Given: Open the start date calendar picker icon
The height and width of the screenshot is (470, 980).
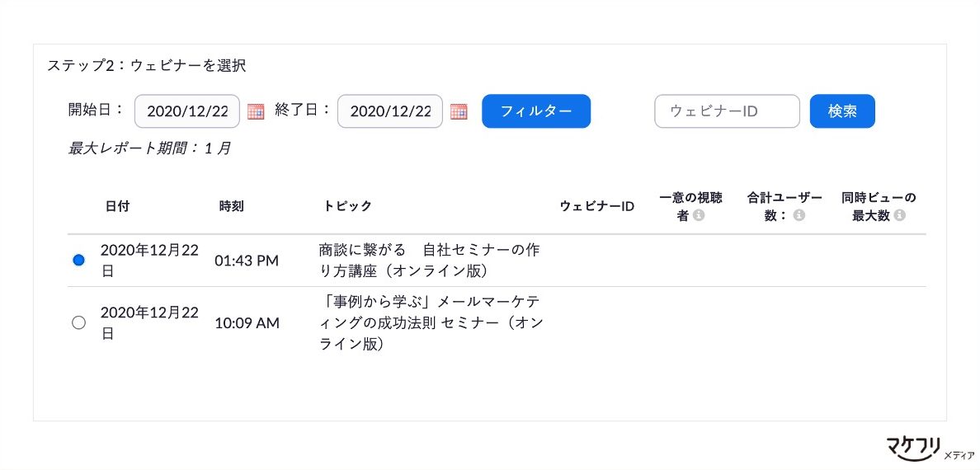Looking at the screenshot, I should (x=256, y=112).
